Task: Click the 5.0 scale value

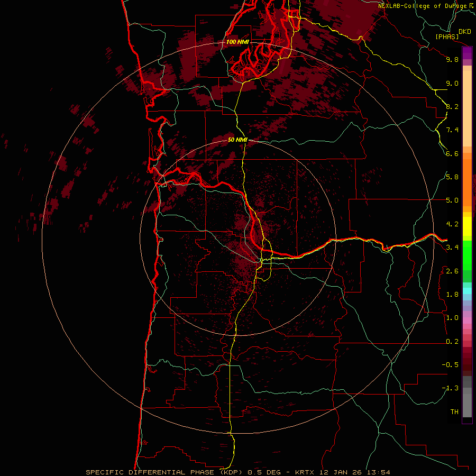Action: (452, 200)
